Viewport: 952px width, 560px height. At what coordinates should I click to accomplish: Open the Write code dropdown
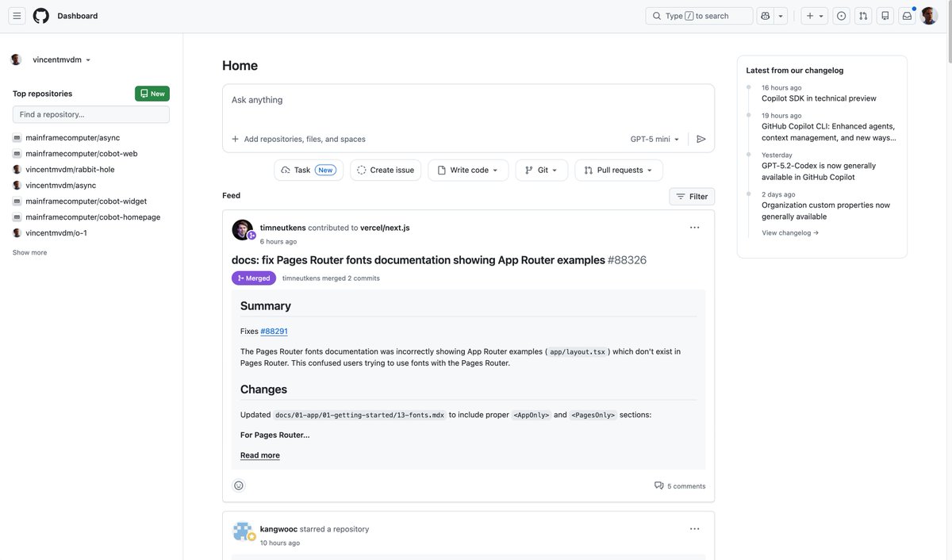468,170
